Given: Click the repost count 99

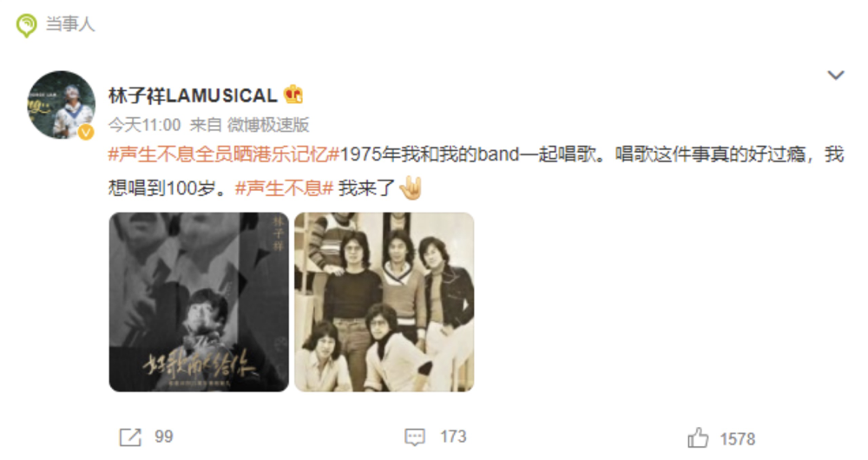Looking at the screenshot, I should (x=164, y=437).
